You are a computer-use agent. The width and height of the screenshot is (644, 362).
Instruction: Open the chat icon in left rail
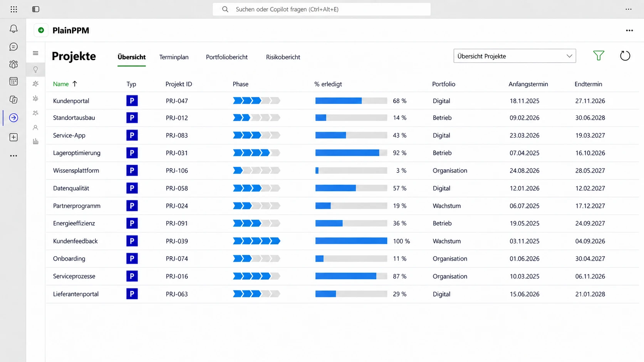pos(13,47)
